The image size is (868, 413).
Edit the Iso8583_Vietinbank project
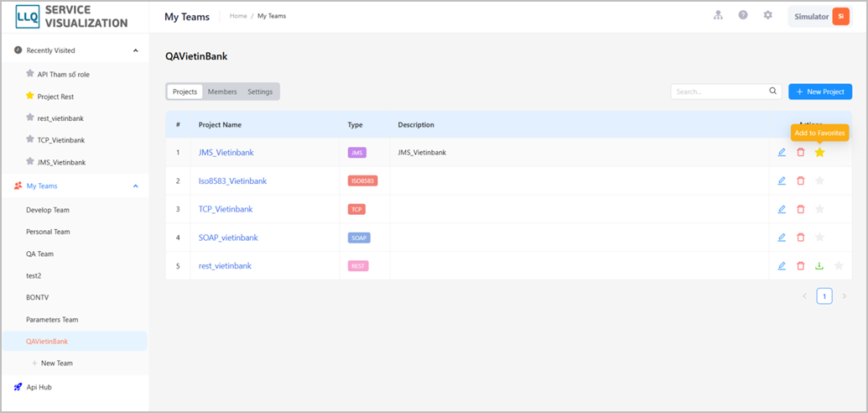coord(782,180)
